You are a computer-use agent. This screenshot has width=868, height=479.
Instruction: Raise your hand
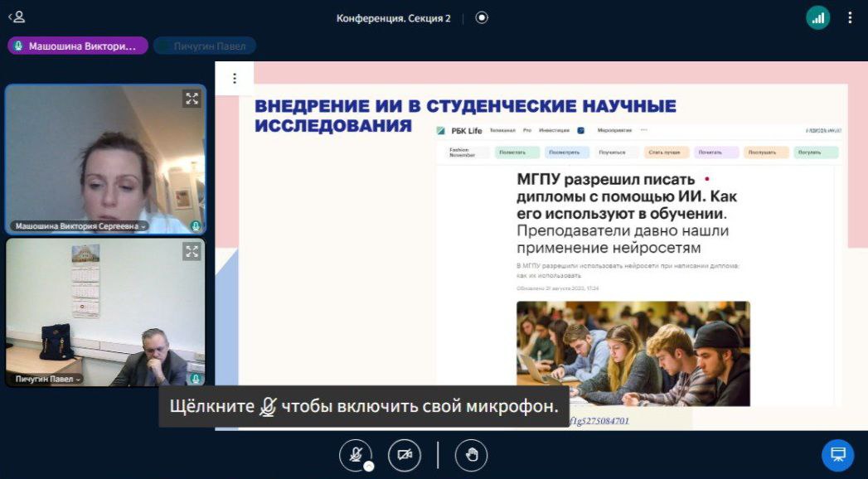click(471, 455)
